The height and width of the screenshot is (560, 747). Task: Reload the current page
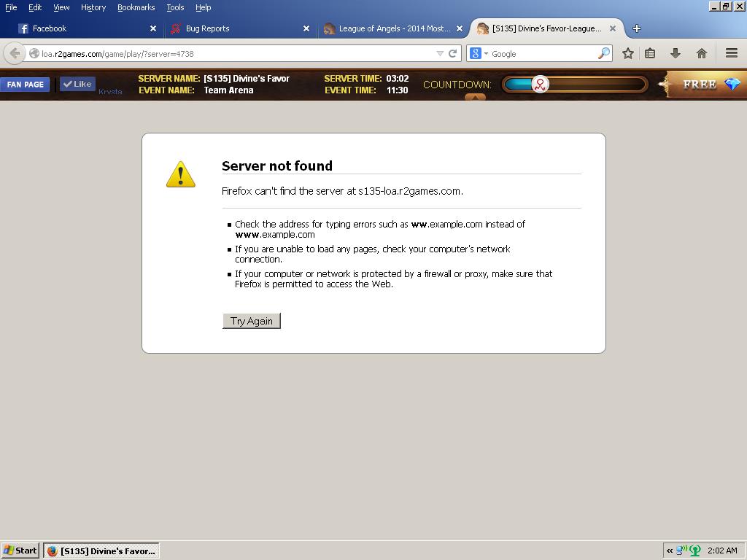point(452,53)
